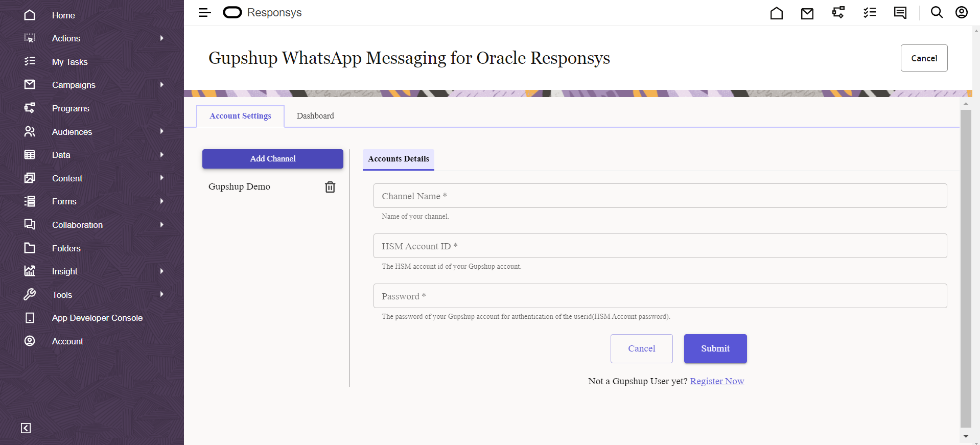
Task: Expand the Actions submenu arrow
Action: coord(161,38)
